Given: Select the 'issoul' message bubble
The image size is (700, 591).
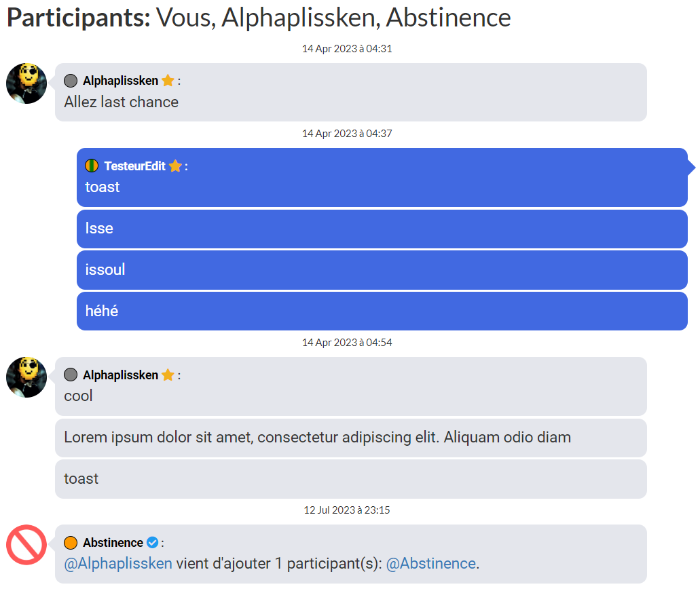Looking at the screenshot, I should [382, 270].
